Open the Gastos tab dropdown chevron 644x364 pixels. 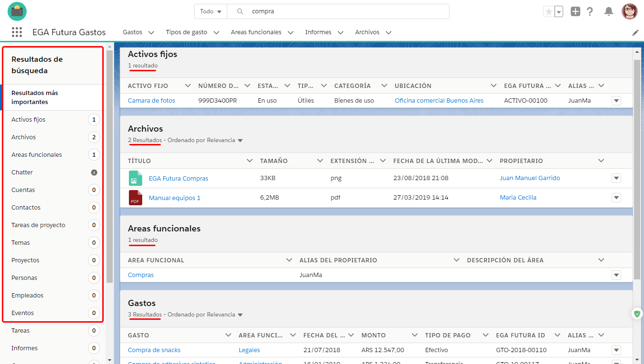tap(151, 33)
